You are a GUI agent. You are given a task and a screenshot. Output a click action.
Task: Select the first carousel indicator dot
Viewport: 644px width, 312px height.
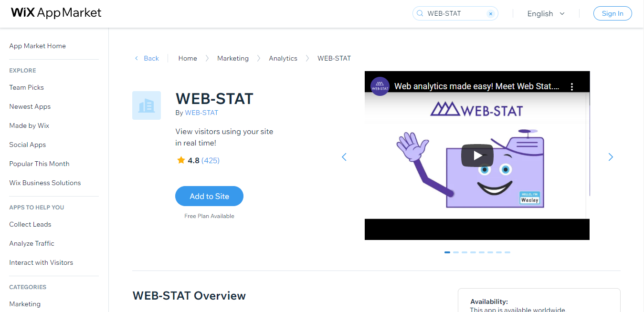pyautogui.click(x=447, y=252)
